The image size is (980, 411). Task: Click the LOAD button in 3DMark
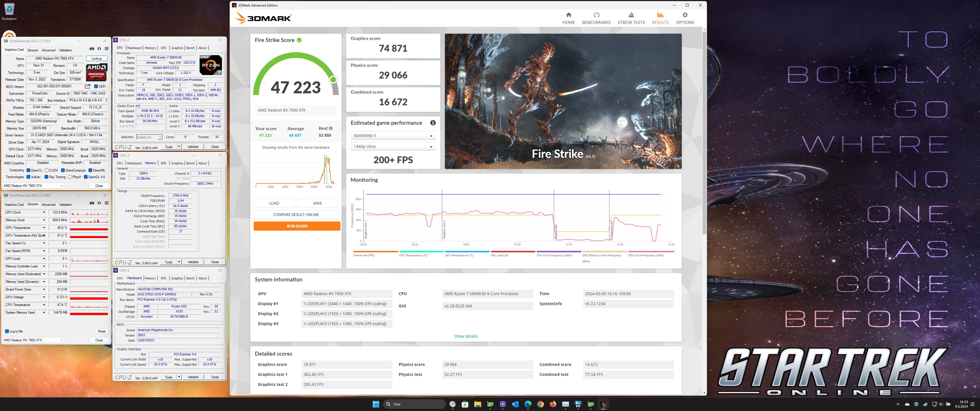(274, 203)
